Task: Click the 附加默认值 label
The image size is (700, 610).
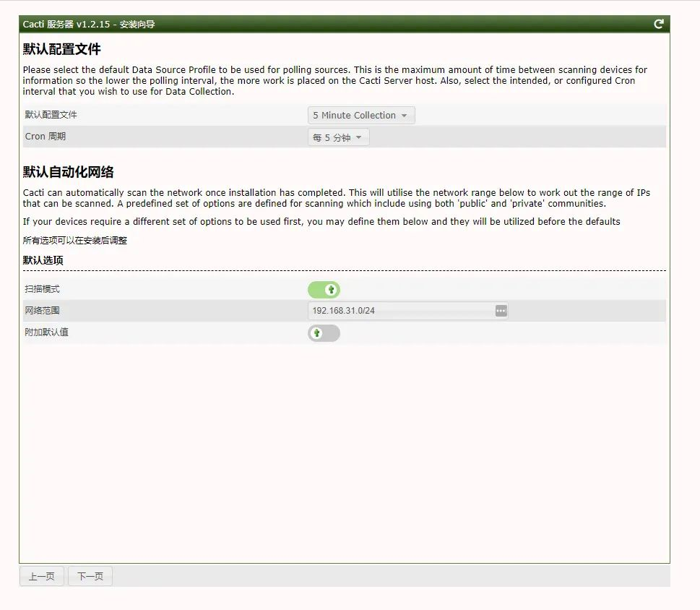Action: click(46, 332)
